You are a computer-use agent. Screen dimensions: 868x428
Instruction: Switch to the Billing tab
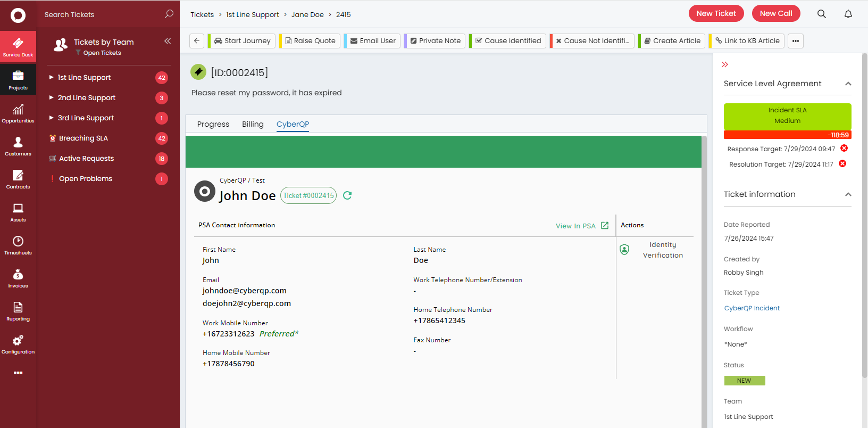click(253, 124)
